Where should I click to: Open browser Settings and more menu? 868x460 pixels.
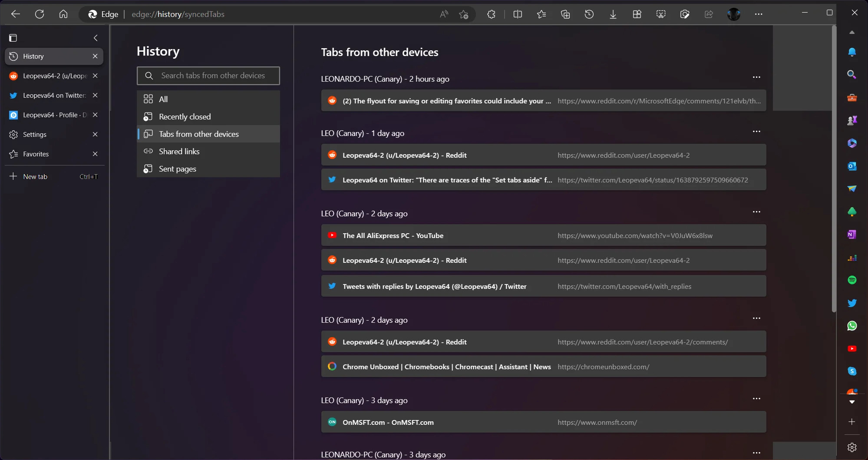coord(759,14)
